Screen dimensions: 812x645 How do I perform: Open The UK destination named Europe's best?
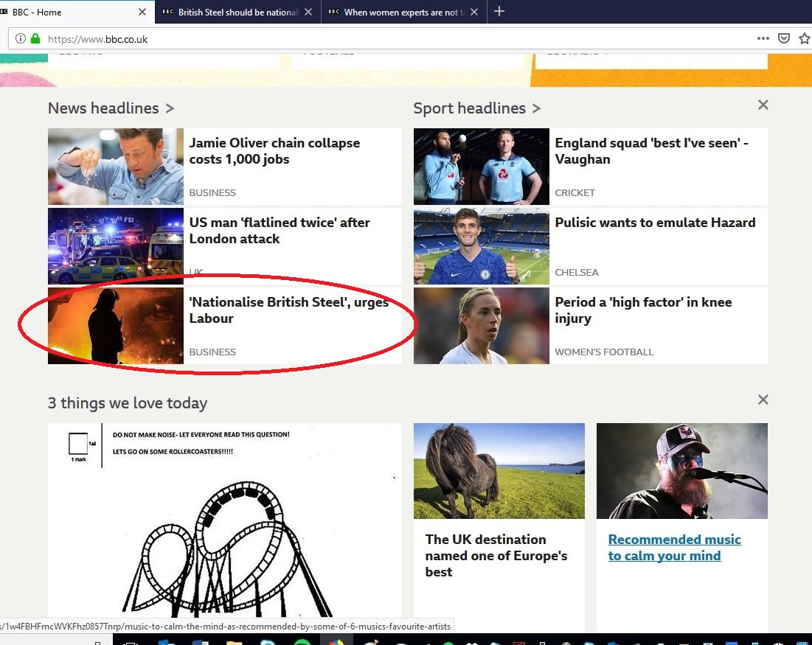click(x=496, y=556)
